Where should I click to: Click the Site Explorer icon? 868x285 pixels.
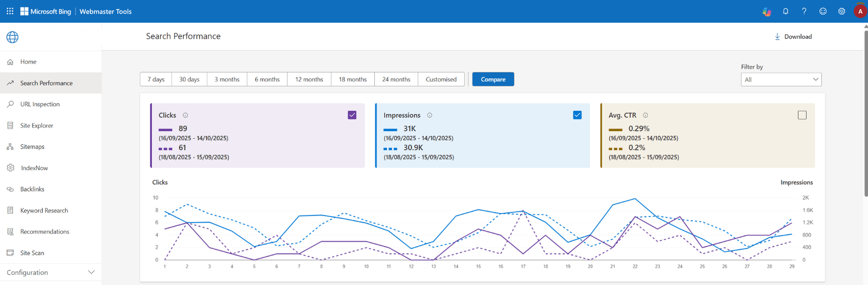10,125
